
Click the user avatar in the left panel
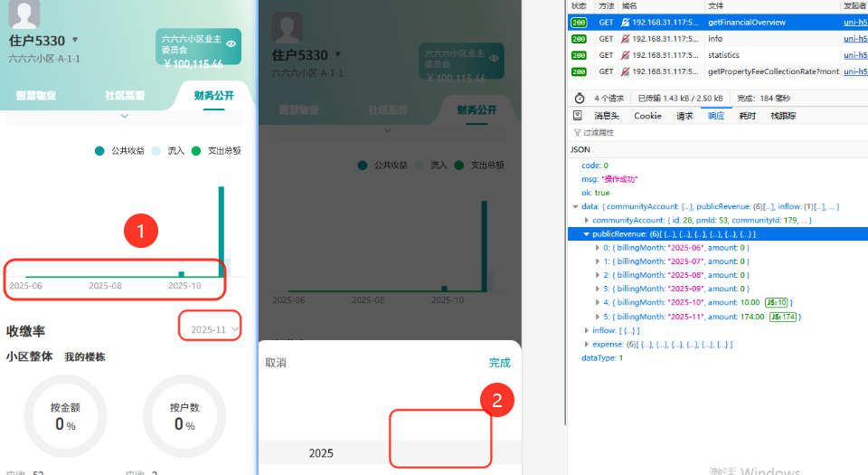pos(24,13)
